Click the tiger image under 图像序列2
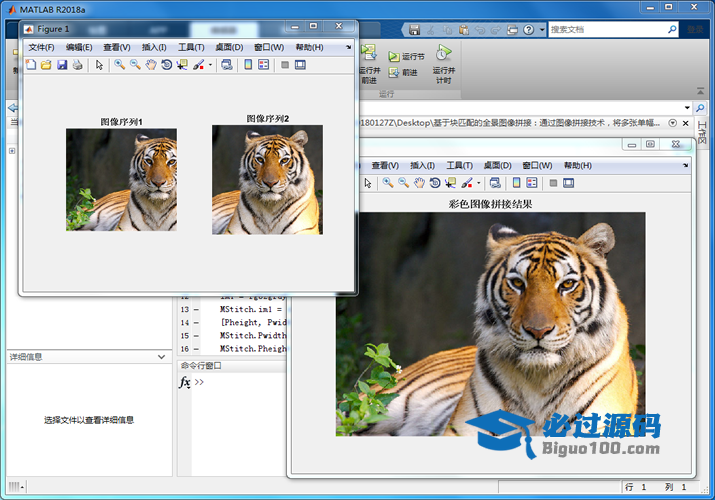 pos(267,180)
